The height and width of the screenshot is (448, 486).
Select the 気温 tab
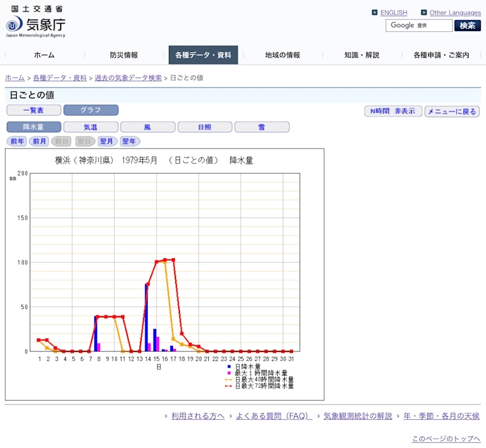coord(91,127)
